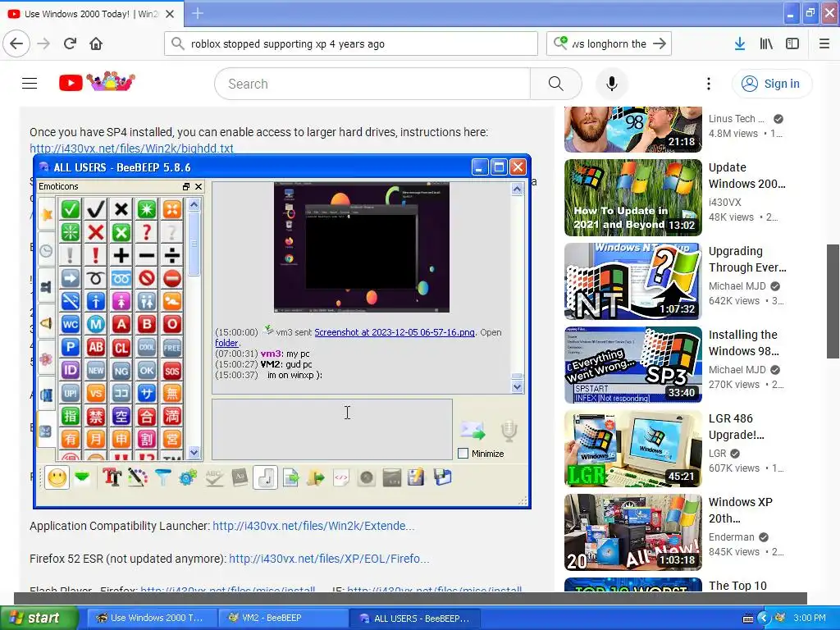Click the blue funnel filter icon
Screen dimensions: 840x630
tap(163, 477)
